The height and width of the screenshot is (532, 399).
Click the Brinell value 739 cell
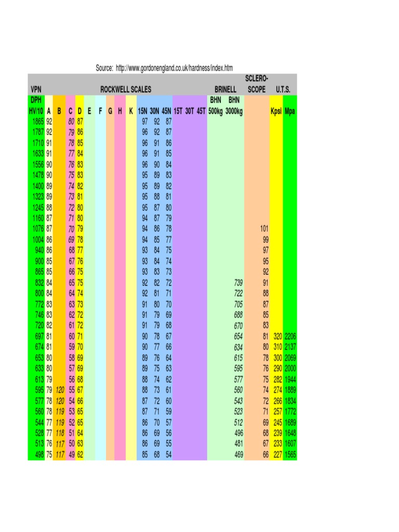click(238, 283)
